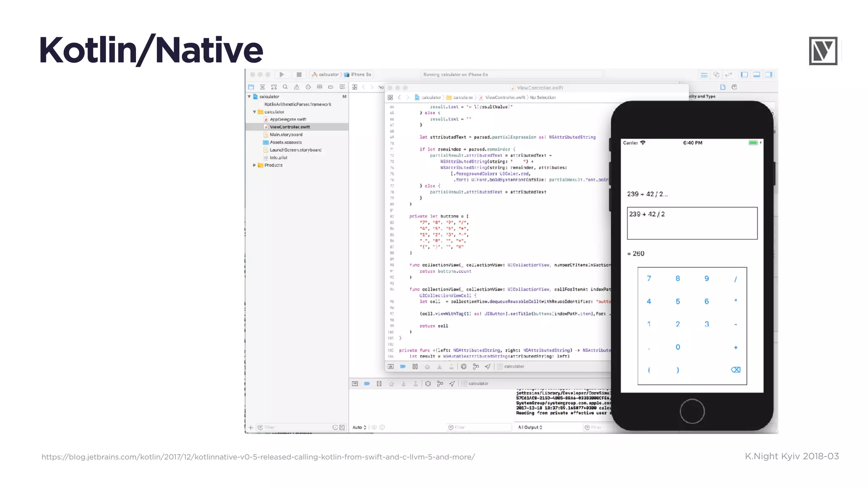Image resolution: width=868 pixels, height=488 pixels.
Task: Click the blog.jetbrains.com link at slide bottom
Action: click(x=258, y=457)
